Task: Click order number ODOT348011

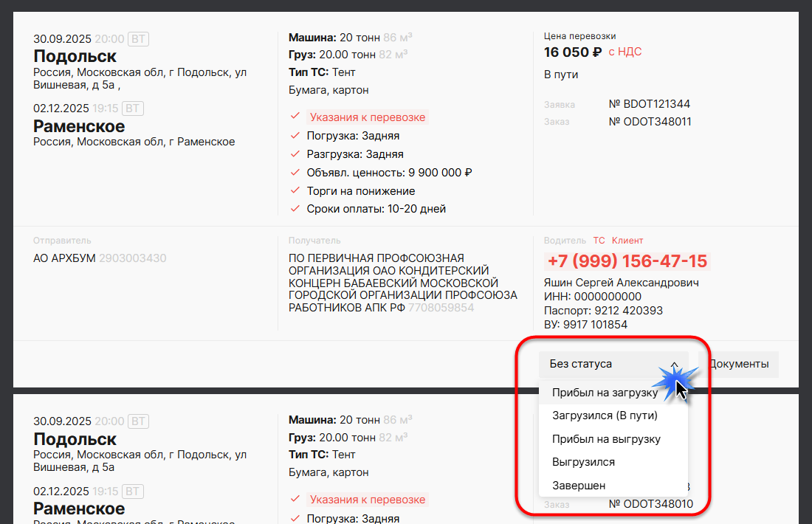Action: tap(650, 122)
